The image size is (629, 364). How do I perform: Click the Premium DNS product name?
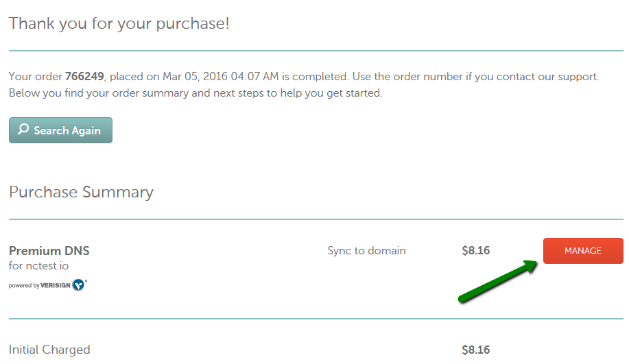pyautogui.click(x=49, y=251)
